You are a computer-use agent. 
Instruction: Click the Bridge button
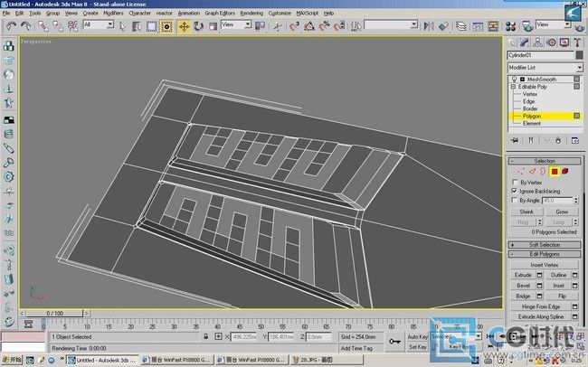[x=523, y=296]
